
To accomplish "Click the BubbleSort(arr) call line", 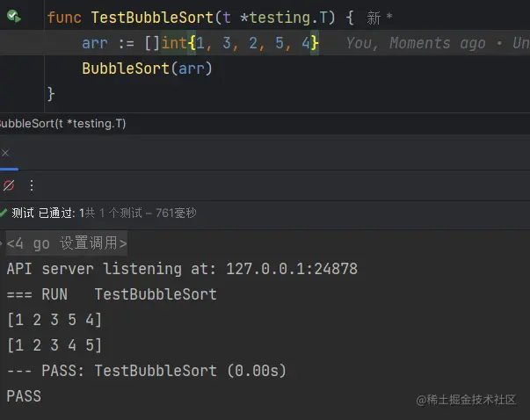I will click(147, 69).
